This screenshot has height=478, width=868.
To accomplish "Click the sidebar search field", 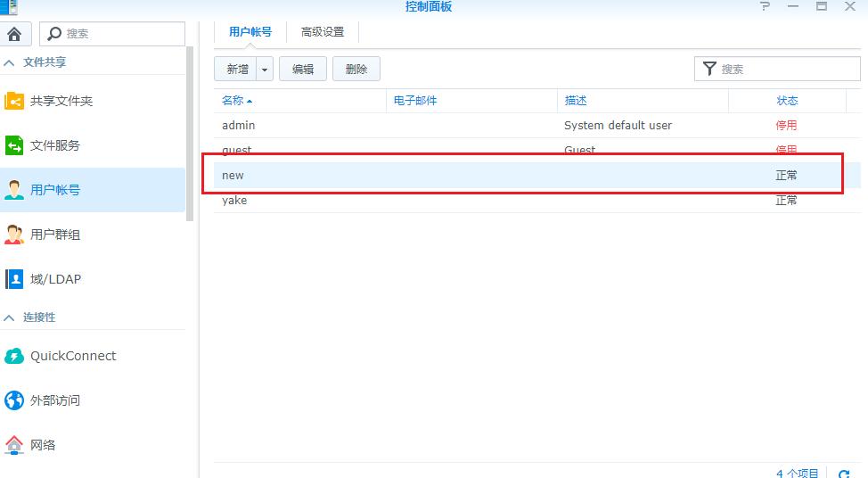I will click(x=112, y=34).
